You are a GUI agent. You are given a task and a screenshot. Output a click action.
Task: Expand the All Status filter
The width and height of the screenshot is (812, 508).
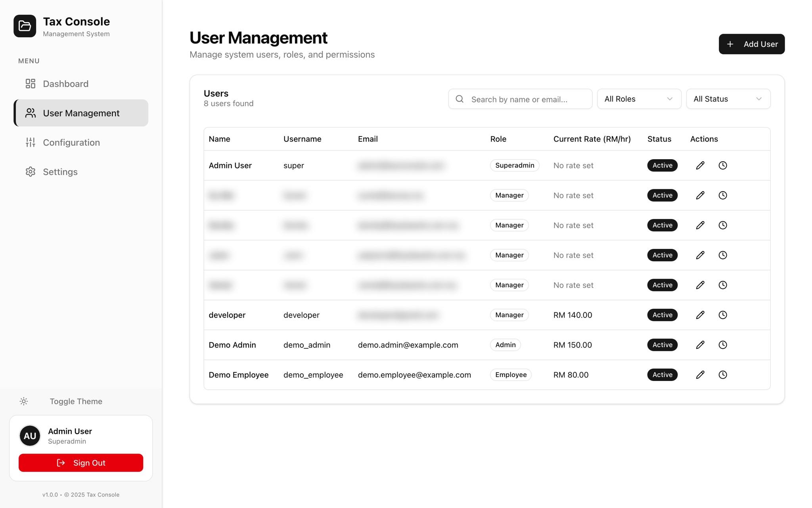click(x=728, y=99)
